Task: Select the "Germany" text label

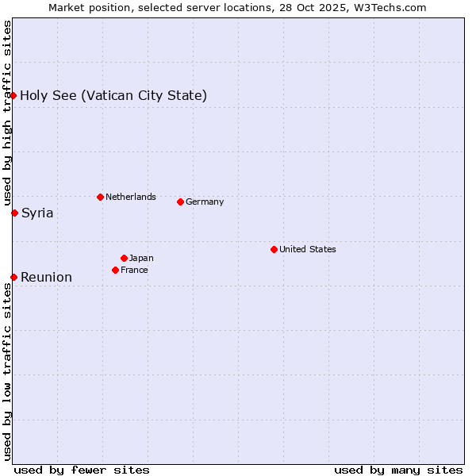Action: tap(205, 202)
